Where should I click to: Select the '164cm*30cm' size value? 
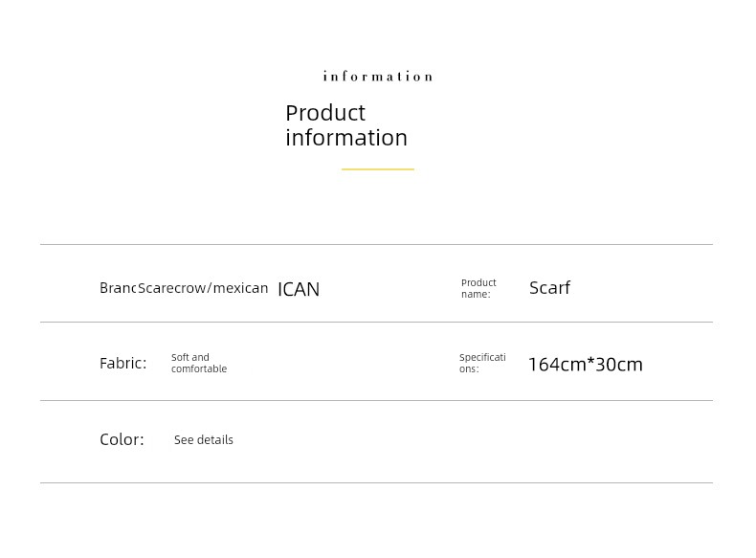click(585, 365)
